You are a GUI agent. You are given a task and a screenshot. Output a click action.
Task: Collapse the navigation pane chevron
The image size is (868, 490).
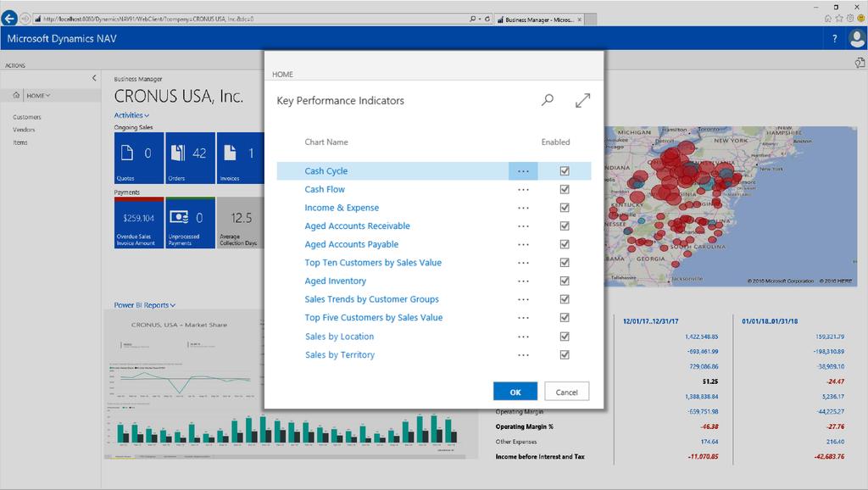pos(94,78)
